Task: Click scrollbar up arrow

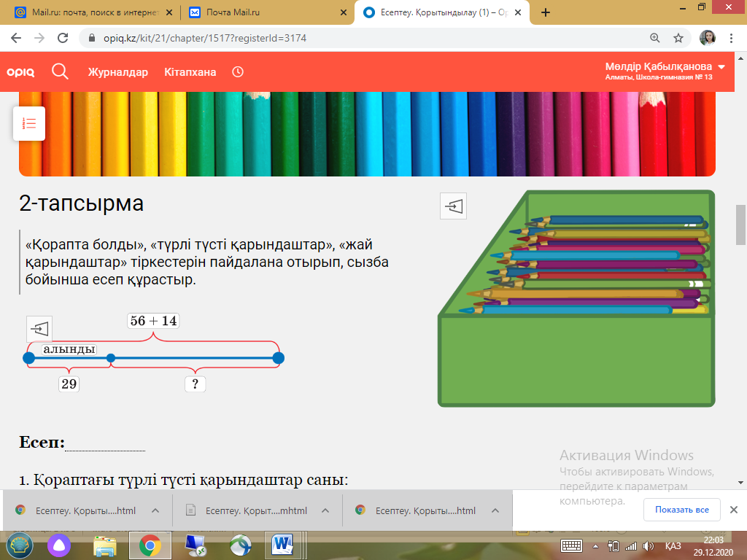Action: 740,58
